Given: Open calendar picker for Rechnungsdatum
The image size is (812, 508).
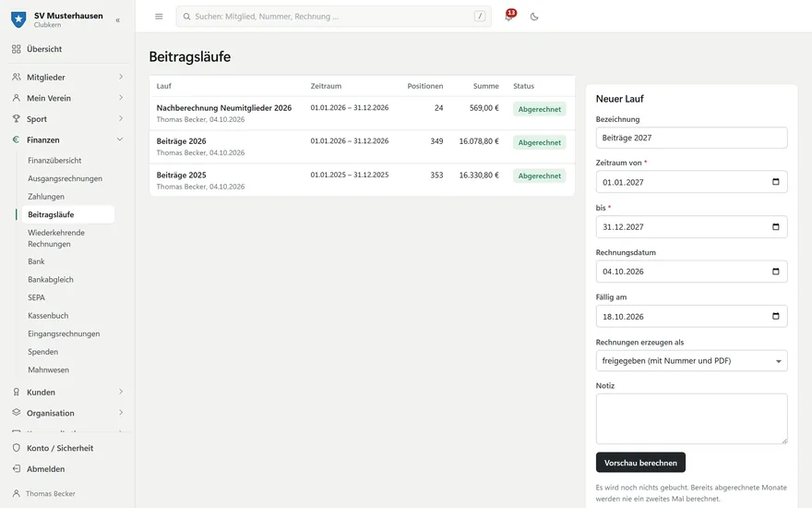Looking at the screenshot, I should pyautogui.click(x=775, y=272).
